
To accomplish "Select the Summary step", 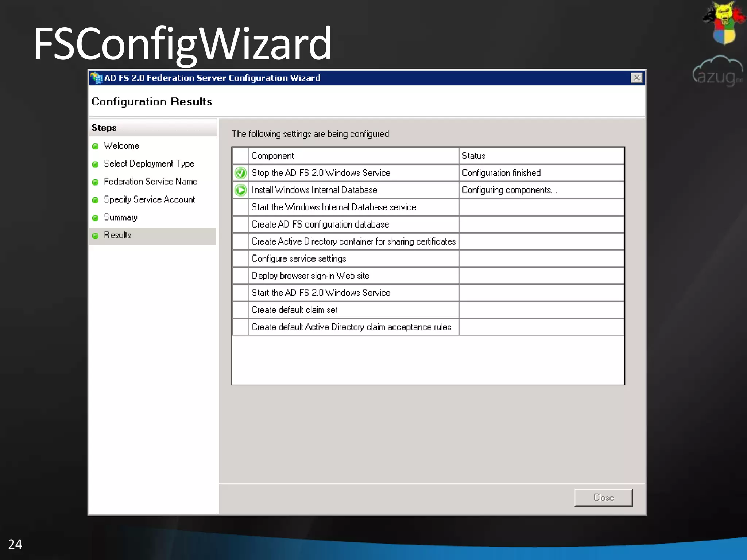I will (x=120, y=217).
